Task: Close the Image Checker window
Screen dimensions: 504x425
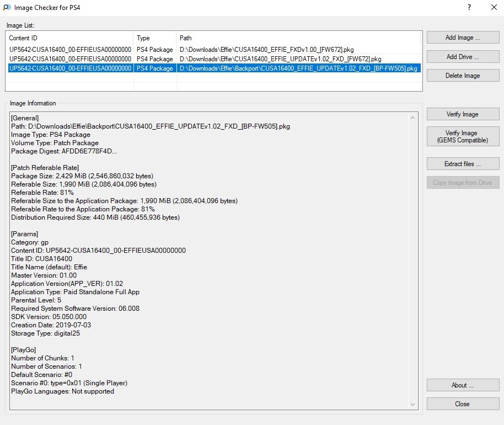Action: point(494,7)
